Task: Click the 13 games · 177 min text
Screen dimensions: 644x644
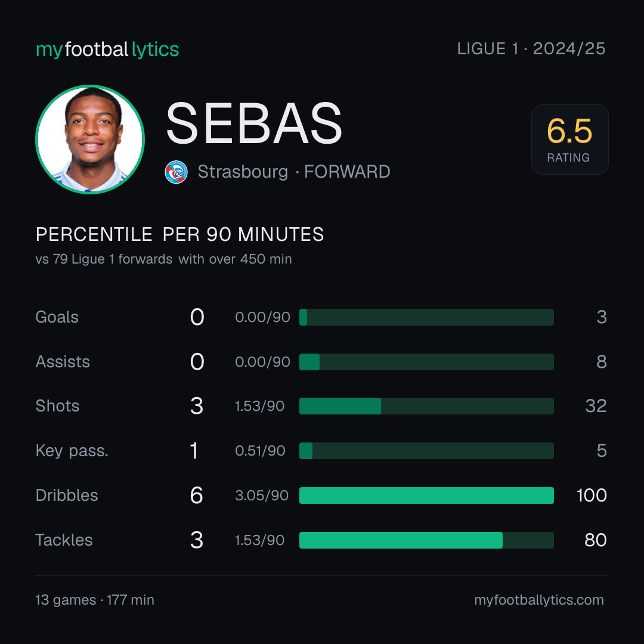Action: click(95, 600)
